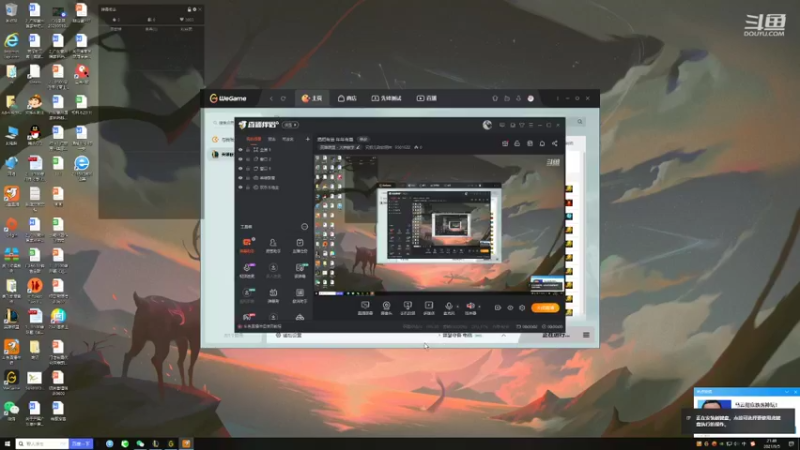The width and height of the screenshot is (800, 450).
Task: Add a multimedia play source from bottom bar
Action: 429,308
